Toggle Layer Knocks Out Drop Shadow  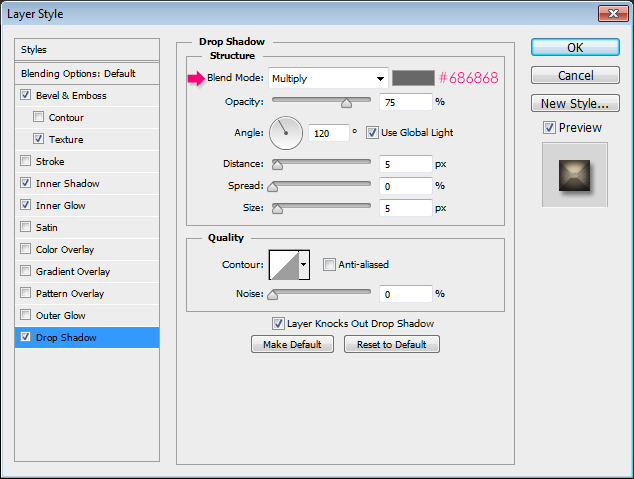pyautogui.click(x=278, y=323)
